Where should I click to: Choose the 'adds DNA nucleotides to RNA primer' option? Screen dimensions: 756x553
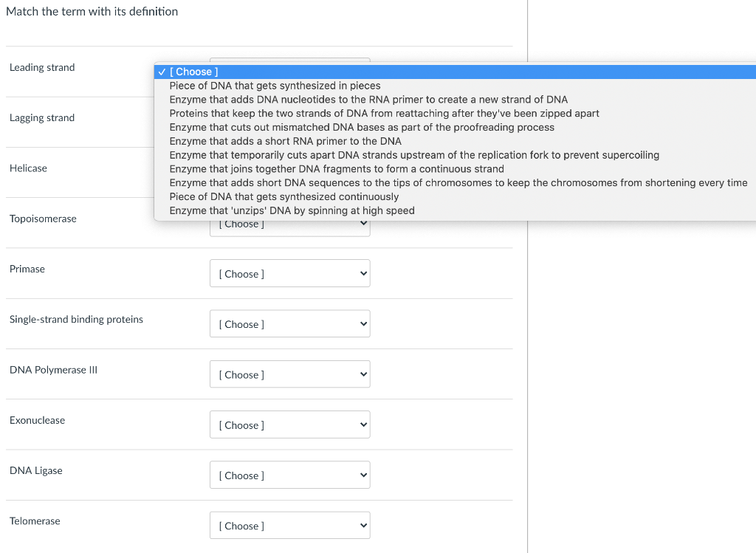[368, 100]
